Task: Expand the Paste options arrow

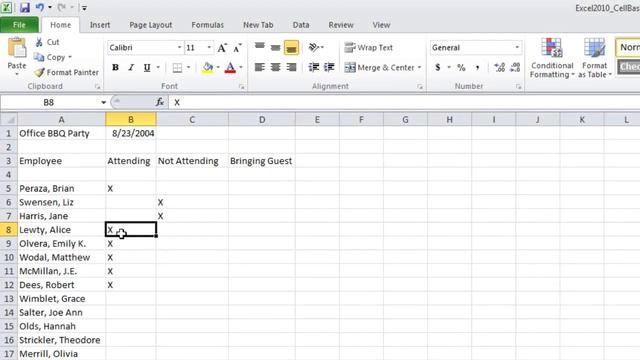Action: pyautogui.click(x=17, y=74)
